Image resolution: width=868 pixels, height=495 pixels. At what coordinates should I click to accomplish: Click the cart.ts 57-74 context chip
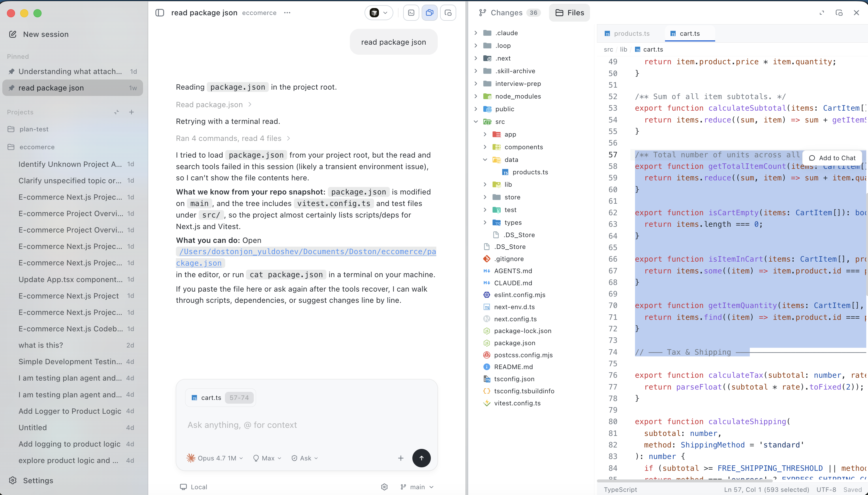click(x=221, y=397)
